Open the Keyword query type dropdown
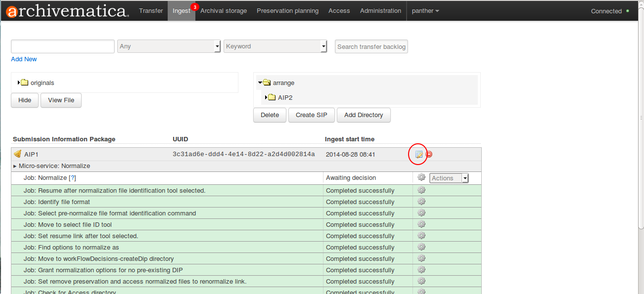This screenshot has width=644, height=294. point(275,46)
